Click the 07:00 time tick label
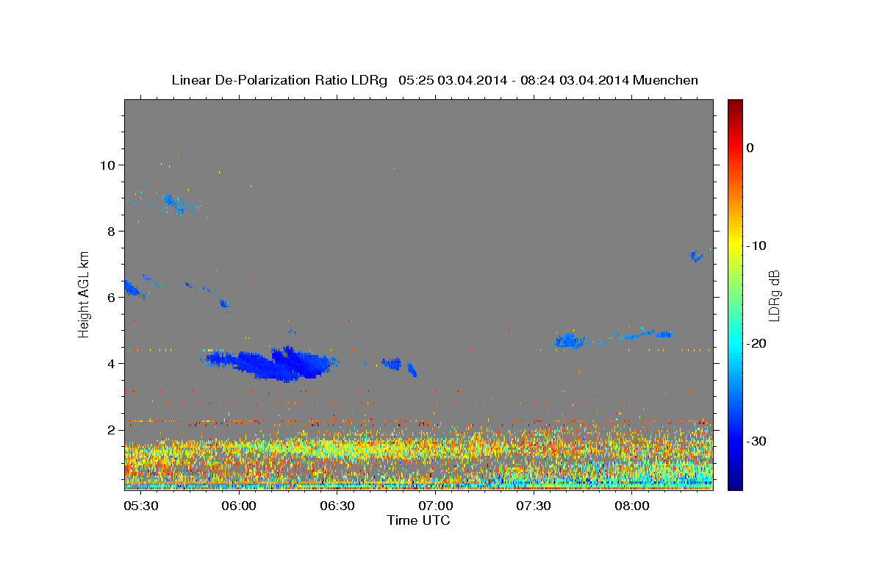Screen dimensions: 882x588 point(435,506)
